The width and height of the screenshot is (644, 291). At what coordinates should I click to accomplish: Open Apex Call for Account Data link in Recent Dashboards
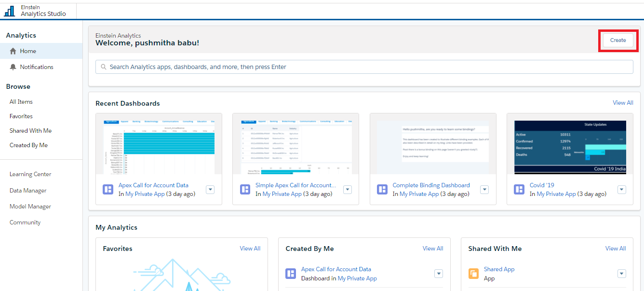tap(153, 185)
